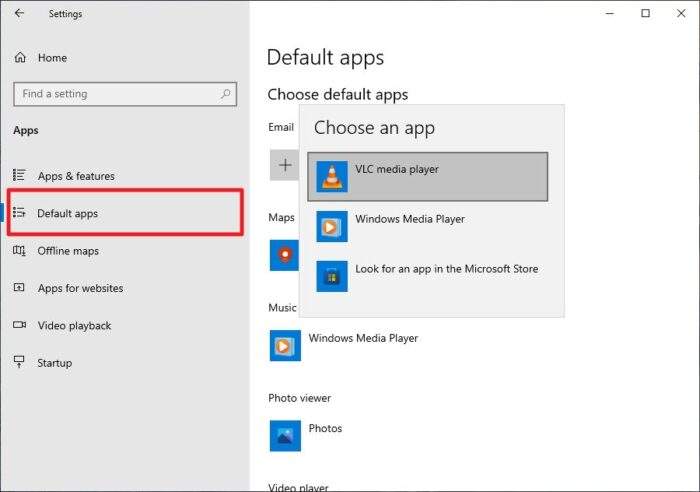Click the search magnifier icon
700x492 pixels.
click(225, 94)
